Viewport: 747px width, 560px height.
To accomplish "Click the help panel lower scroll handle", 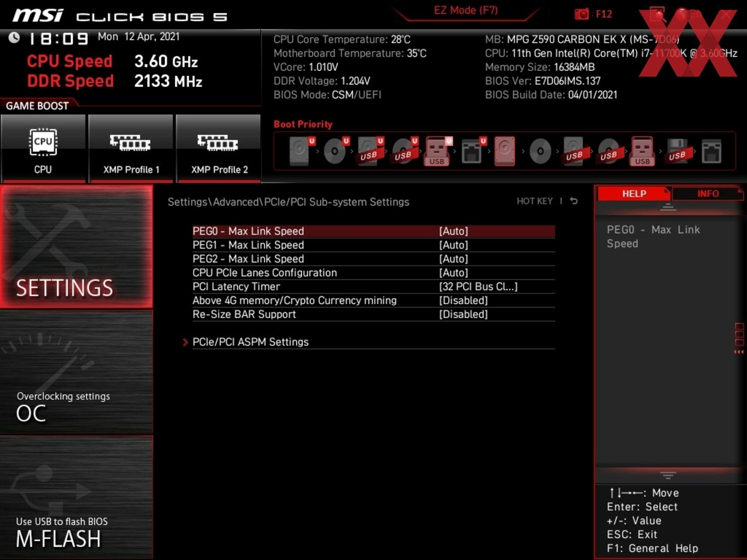I will click(668, 475).
